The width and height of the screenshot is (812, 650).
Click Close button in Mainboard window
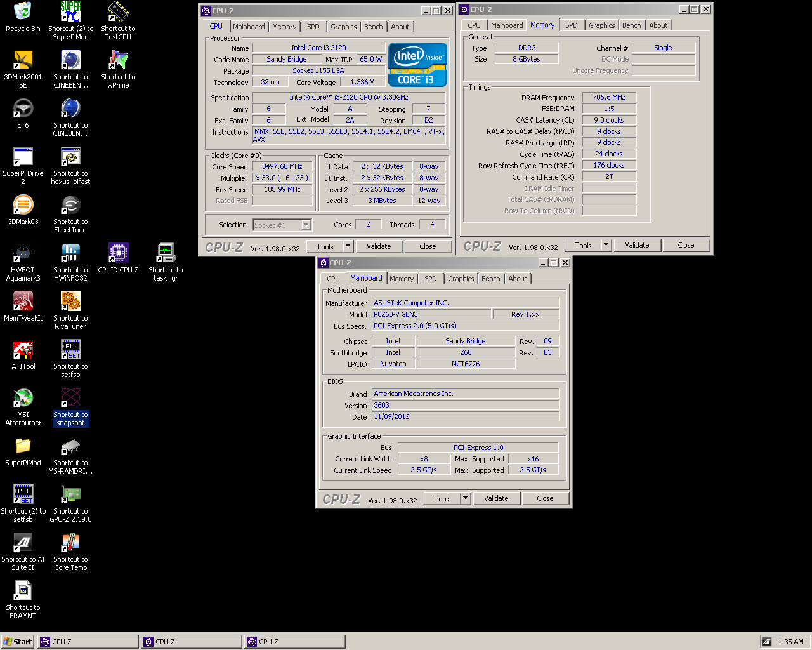tap(545, 498)
